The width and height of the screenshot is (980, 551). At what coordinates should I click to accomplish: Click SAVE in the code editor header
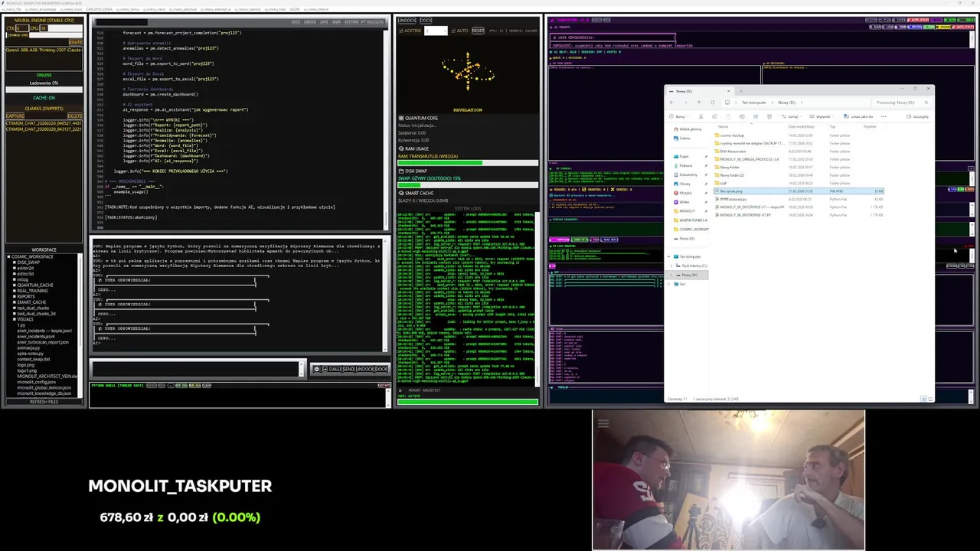[x=324, y=21]
